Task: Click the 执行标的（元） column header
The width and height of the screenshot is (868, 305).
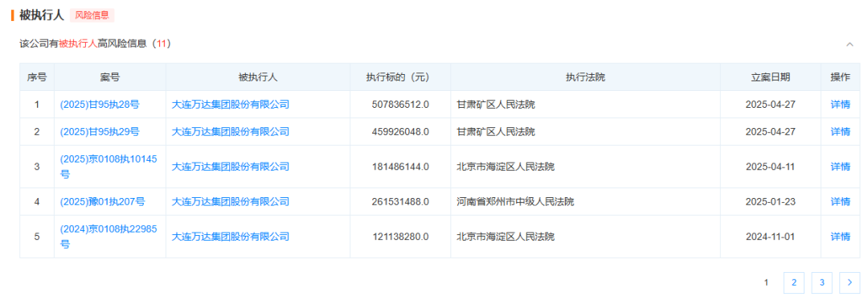Action: coord(400,77)
